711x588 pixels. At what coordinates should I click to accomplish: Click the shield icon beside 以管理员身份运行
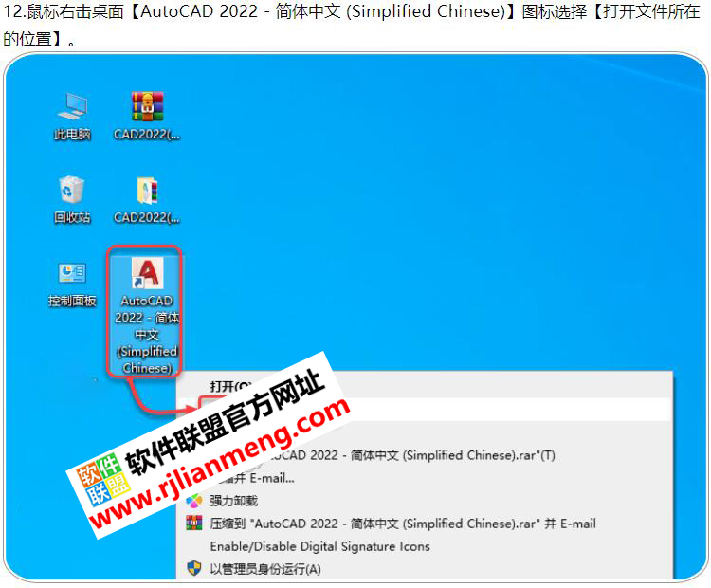pos(194,569)
